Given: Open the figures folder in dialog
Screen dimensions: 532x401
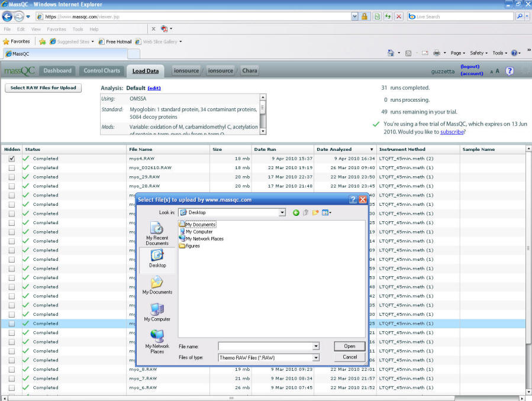Looking at the screenshot, I should [x=189, y=246].
